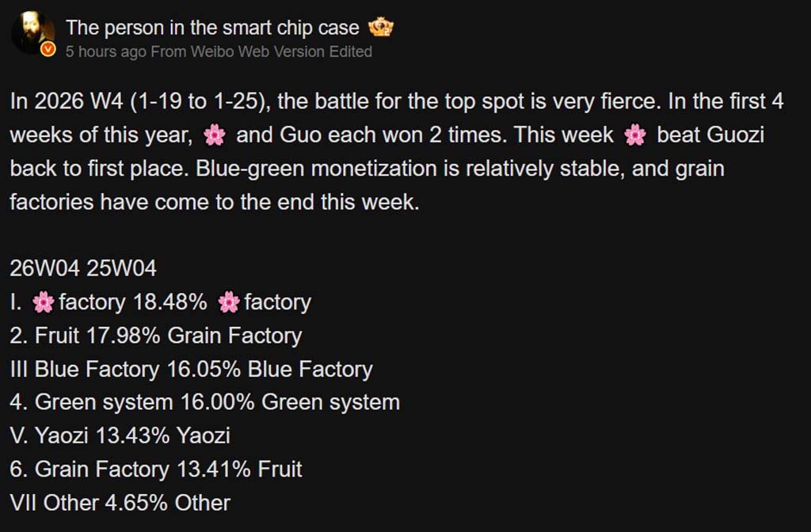The image size is (811, 532).
Task: Open username "The person in the smart chip case"
Action: 212,28
